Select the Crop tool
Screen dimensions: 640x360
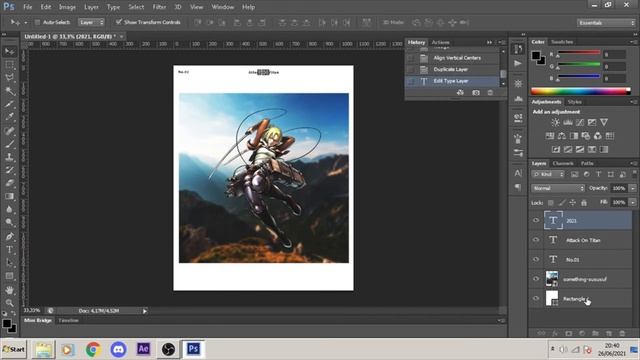(9, 104)
